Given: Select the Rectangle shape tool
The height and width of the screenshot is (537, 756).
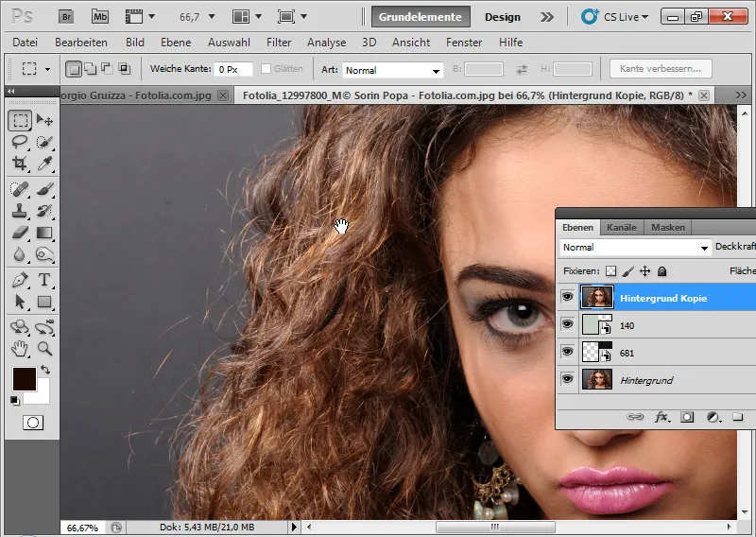Looking at the screenshot, I should coord(44,302).
